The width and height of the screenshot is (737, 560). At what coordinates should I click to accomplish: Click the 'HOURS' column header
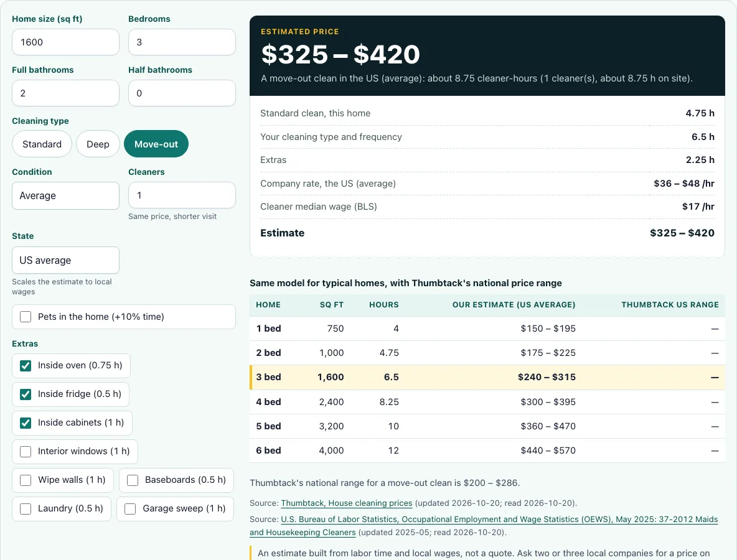click(384, 305)
